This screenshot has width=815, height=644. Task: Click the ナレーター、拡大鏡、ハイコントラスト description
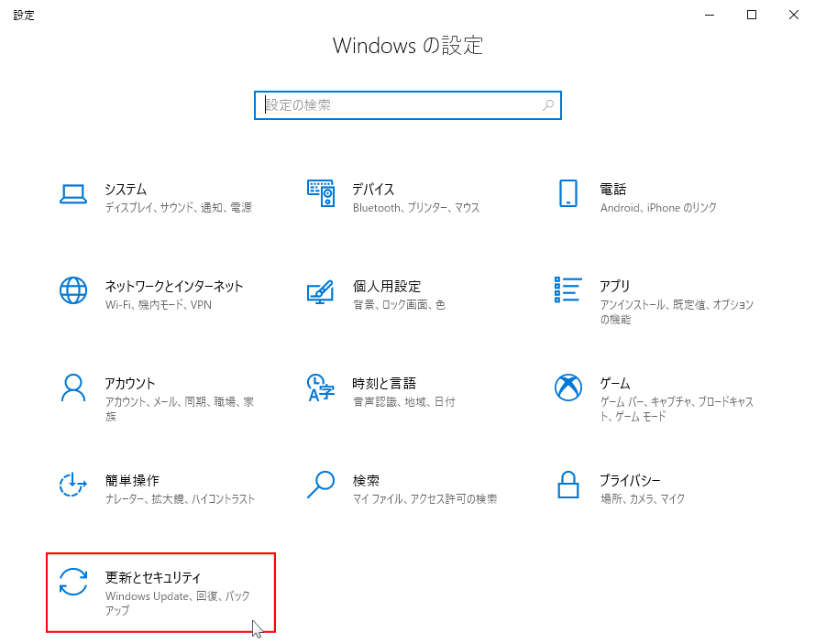[x=180, y=499]
